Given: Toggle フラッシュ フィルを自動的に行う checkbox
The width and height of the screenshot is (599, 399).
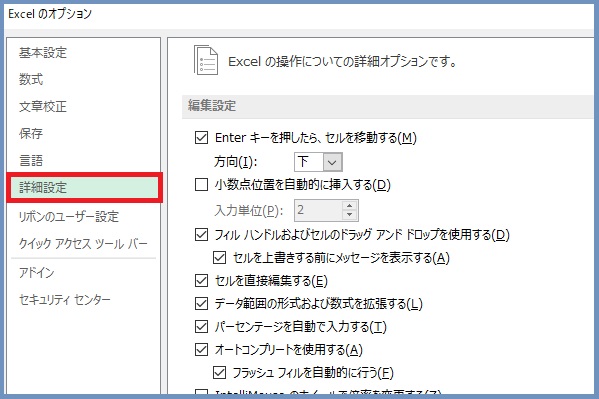Looking at the screenshot, I should 219,372.
